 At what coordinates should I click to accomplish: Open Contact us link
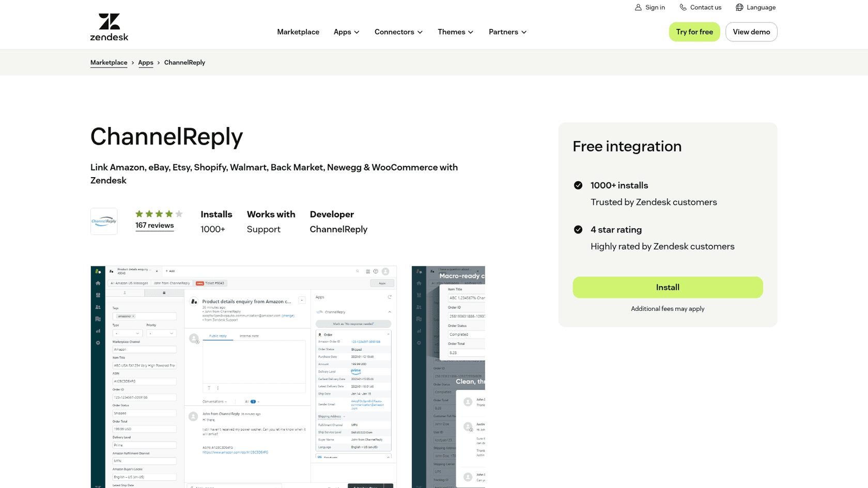coord(700,7)
